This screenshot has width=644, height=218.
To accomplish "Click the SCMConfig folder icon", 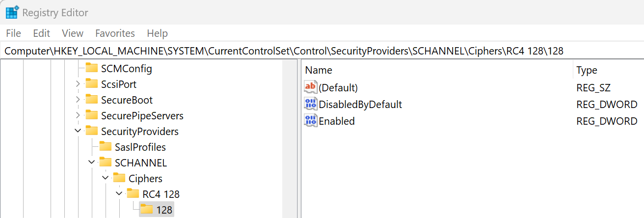I will [x=92, y=68].
